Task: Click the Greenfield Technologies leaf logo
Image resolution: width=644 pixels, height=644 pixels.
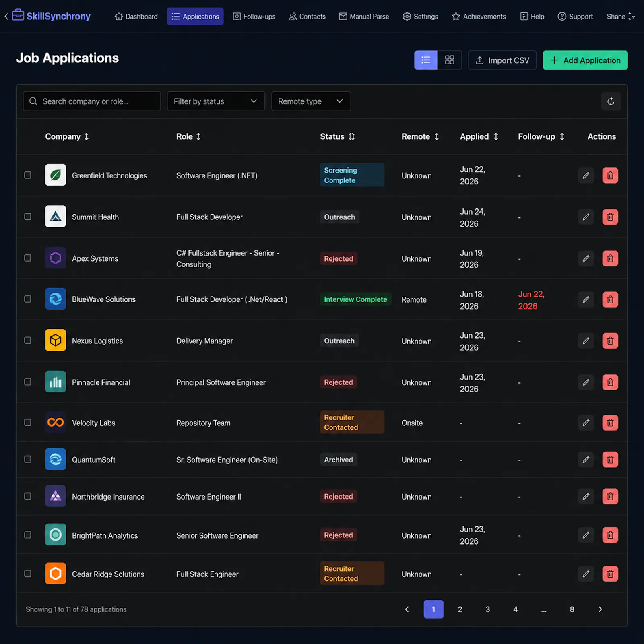Action: (x=56, y=175)
